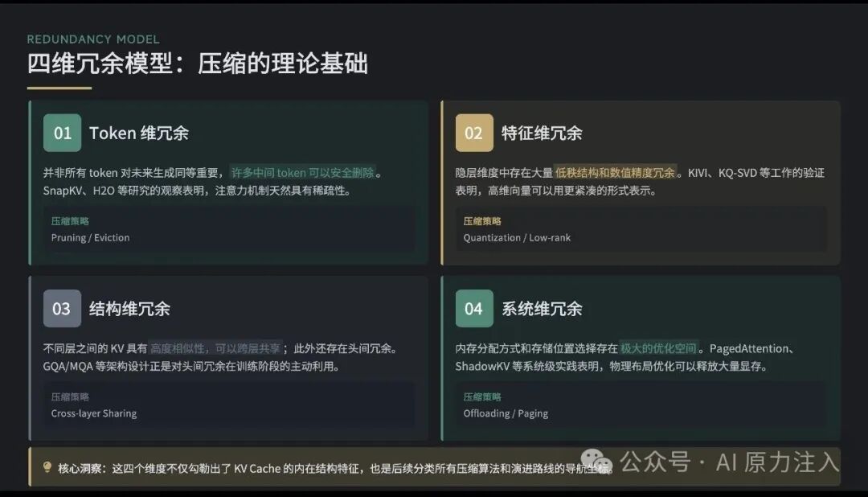
Task: Click highlighted text 高度相似性，可以跨层共享
Action: point(215,348)
